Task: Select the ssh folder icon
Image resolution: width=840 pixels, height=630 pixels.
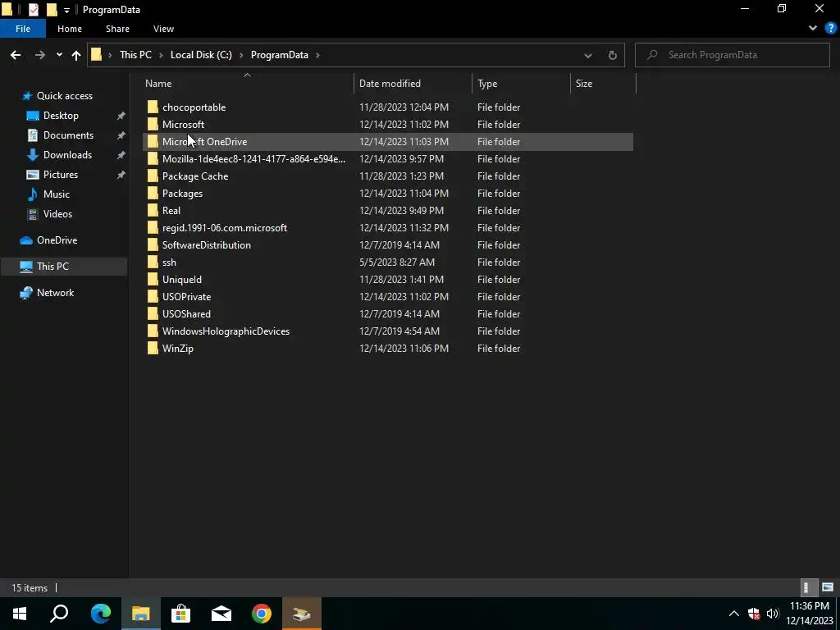Action: point(153,262)
